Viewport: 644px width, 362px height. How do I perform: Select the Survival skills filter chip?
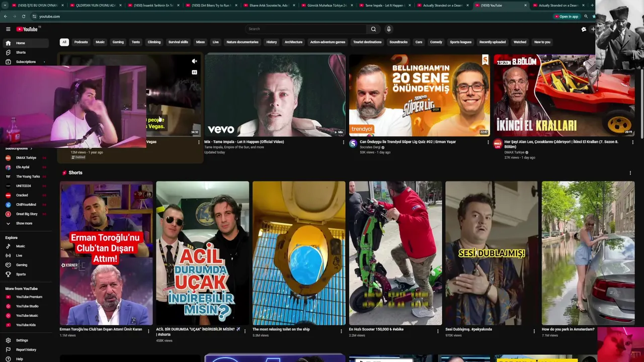pos(178,42)
